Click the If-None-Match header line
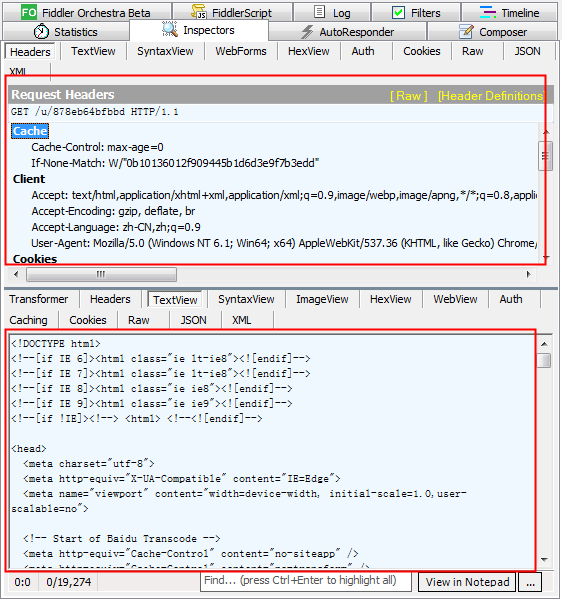This screenshot has height=600, width=562. coord(175,163)
